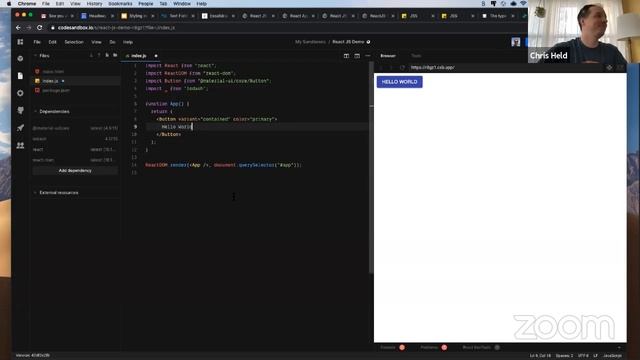Select the file Explorer sidebar icon

(x=20, y=76)
